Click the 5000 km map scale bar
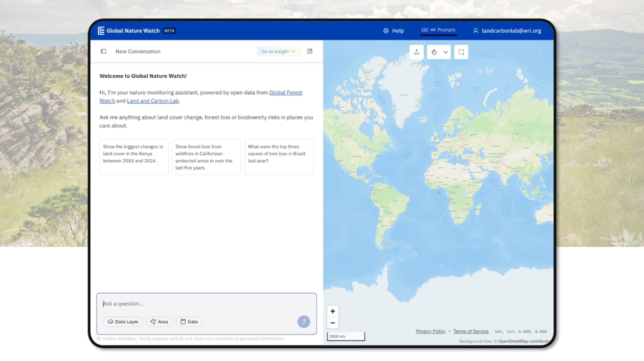Screen dimensions: 644x361 click(346, 336)
